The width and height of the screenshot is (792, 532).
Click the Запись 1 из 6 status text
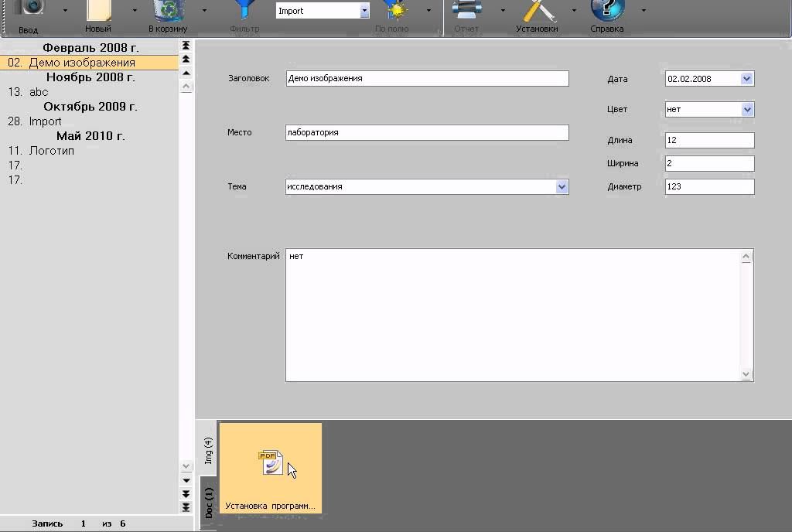[79, 523]
